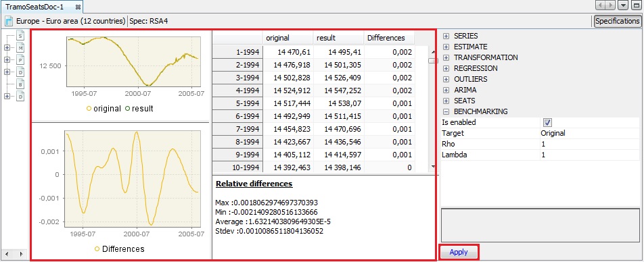Click the cell 14 414,597
The image size is (644, 262).
click(338, 155)
